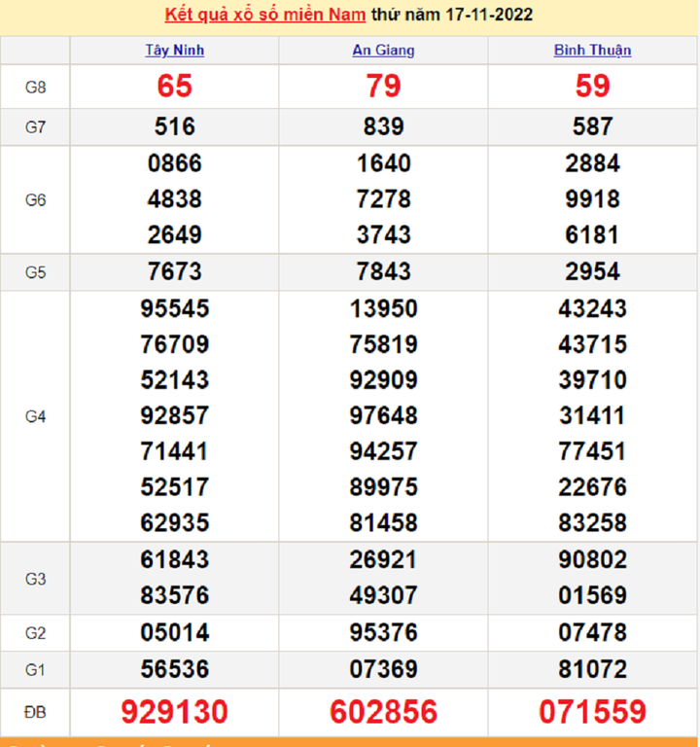
Task: Click An Giang special prize number 602856
Action: click(383, 712)
